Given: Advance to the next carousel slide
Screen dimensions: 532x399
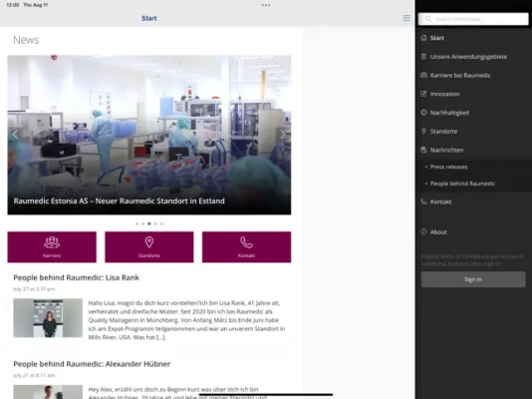Looking at the screenshot, I should [x=283, y=135].
